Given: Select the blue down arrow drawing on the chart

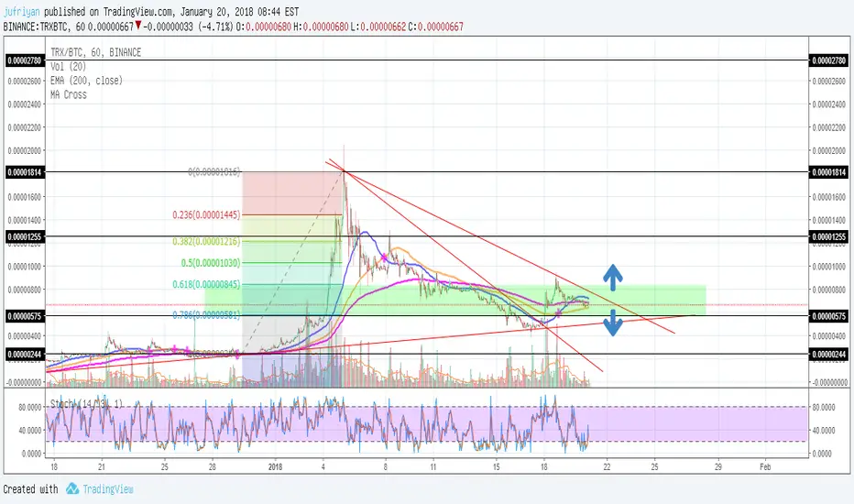Looking at the screenshot, I should click(x=613, y=323).
